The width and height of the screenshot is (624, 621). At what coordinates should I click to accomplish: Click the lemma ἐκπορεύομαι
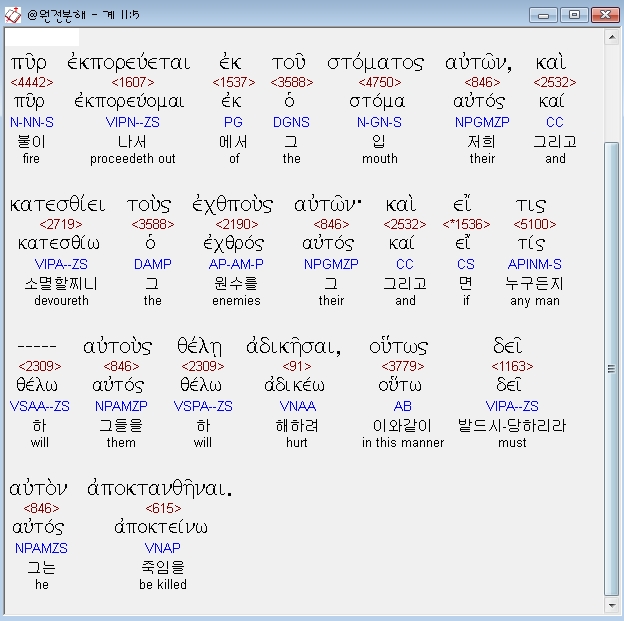129,102
